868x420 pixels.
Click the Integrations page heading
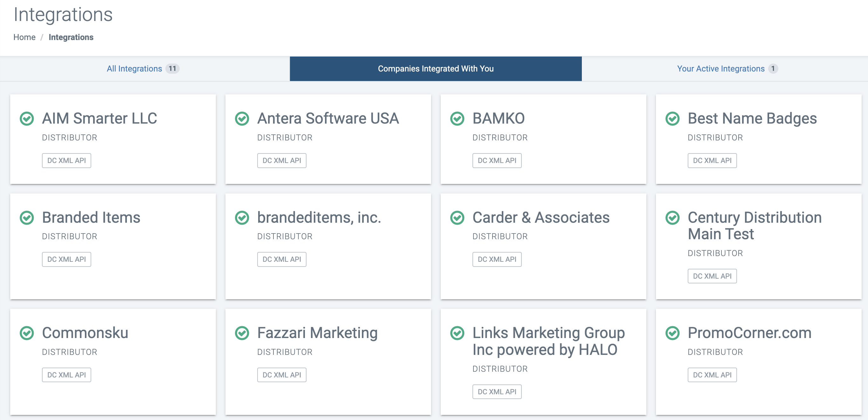63,15
